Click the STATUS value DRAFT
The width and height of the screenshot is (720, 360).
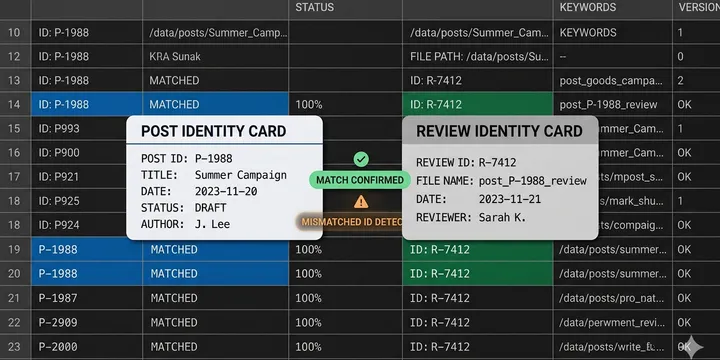coord(210,208)
